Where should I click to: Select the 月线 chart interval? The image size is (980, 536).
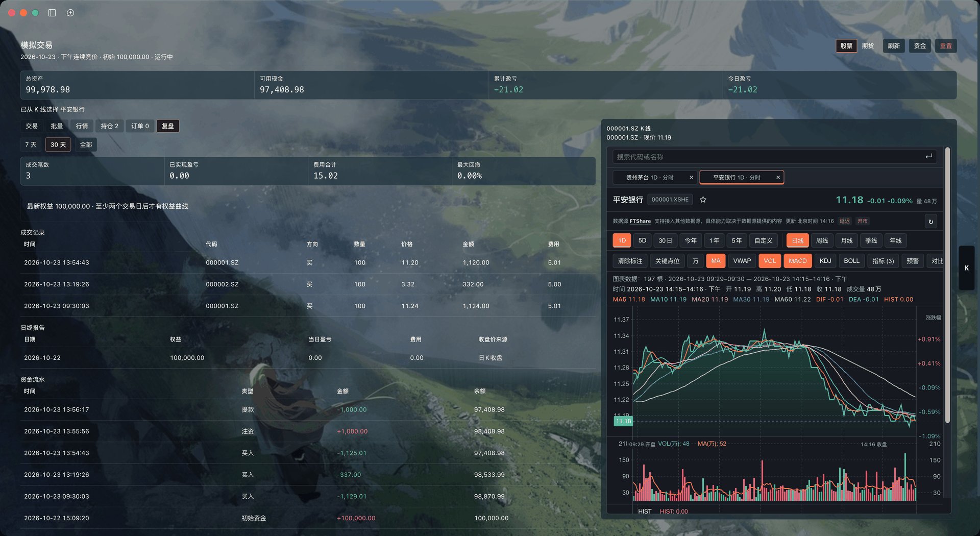pos(846,240)
